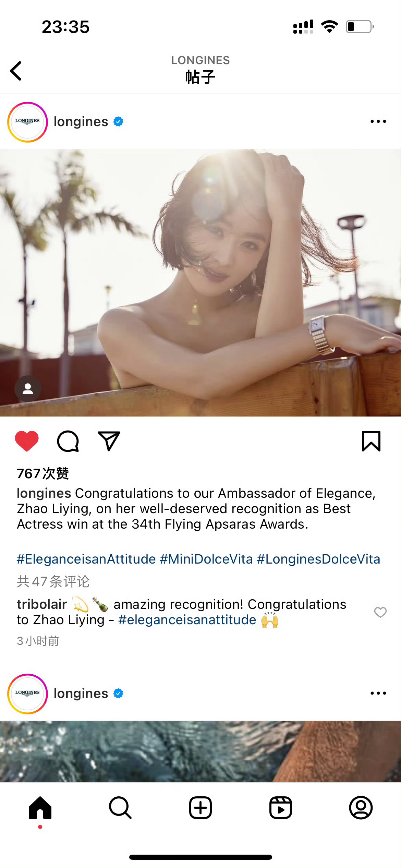Create a new post with the plus icon
This screenshot has height=868, width=401.
[200, 808]
